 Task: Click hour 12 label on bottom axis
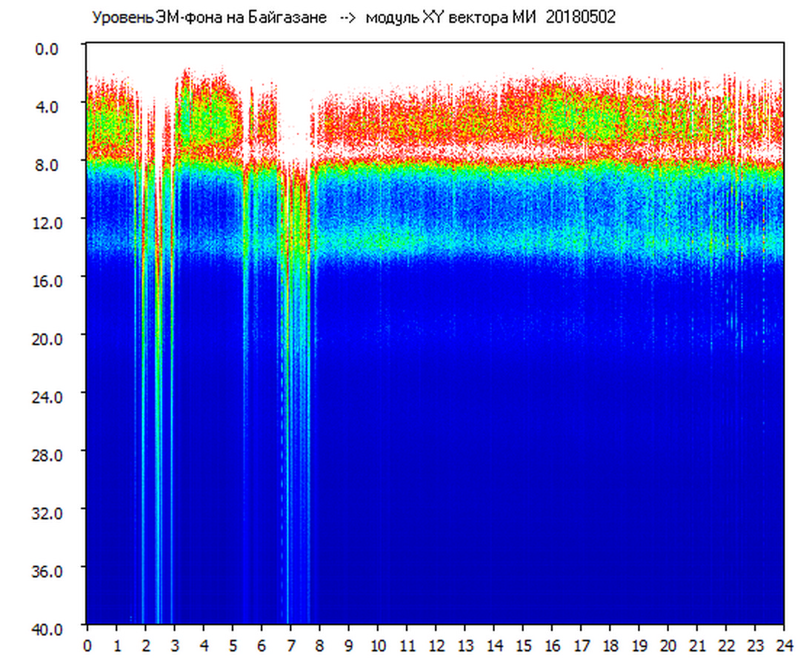point(436,645)
